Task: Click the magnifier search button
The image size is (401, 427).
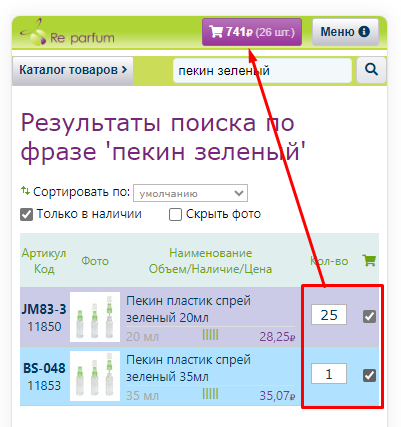Action: [x=371, y=70]
